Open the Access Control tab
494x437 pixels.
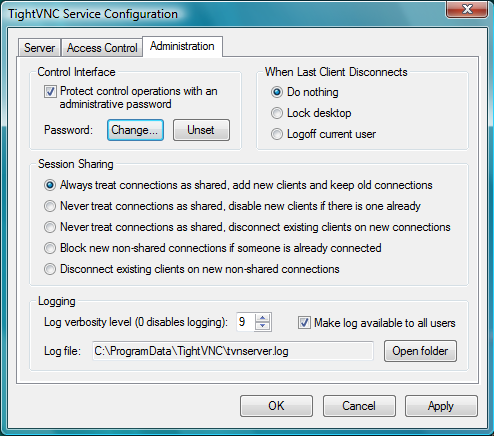coord(102,48)
